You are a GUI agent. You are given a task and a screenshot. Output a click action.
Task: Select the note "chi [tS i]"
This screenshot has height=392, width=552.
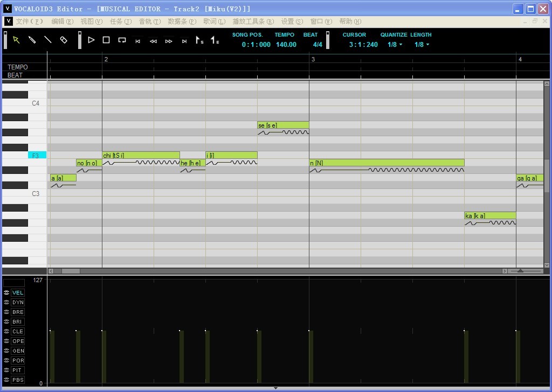pos(141,155)
